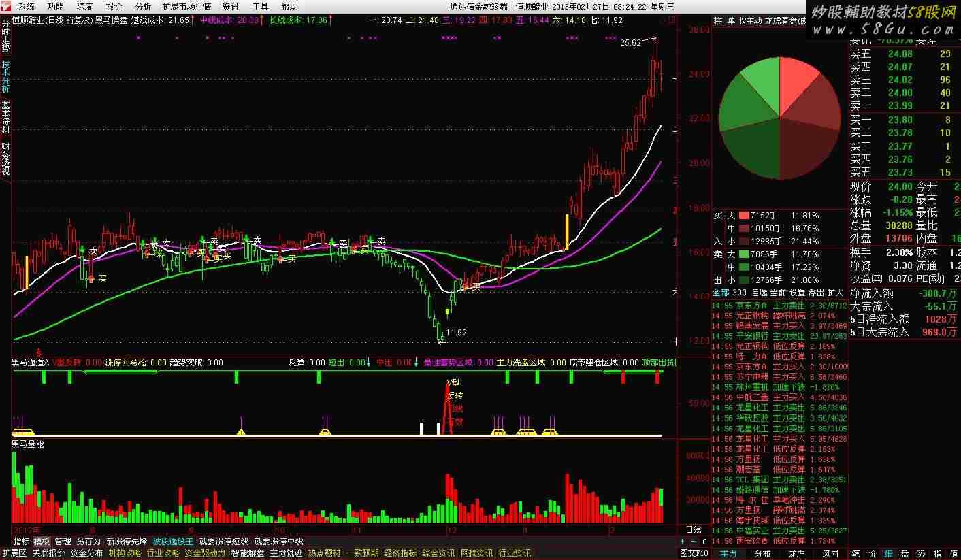Click the 25.62 high price label
The image size is (961, 560).
click(631, 42)
